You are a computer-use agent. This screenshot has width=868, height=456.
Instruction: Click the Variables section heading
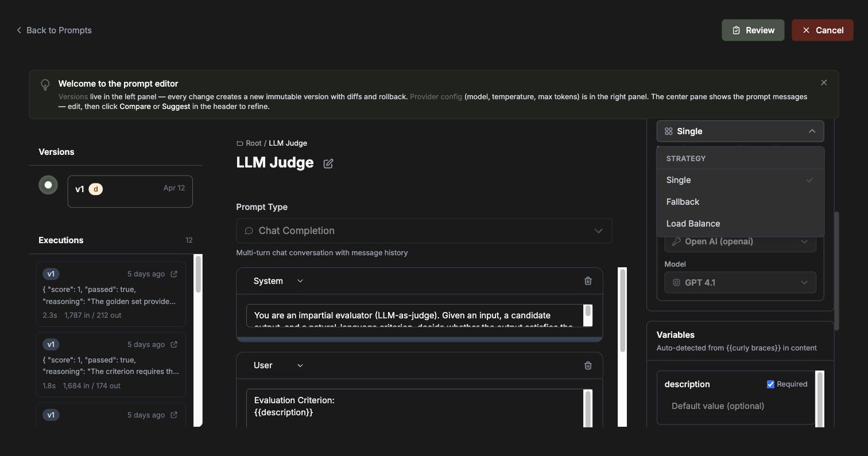point(676,335)
